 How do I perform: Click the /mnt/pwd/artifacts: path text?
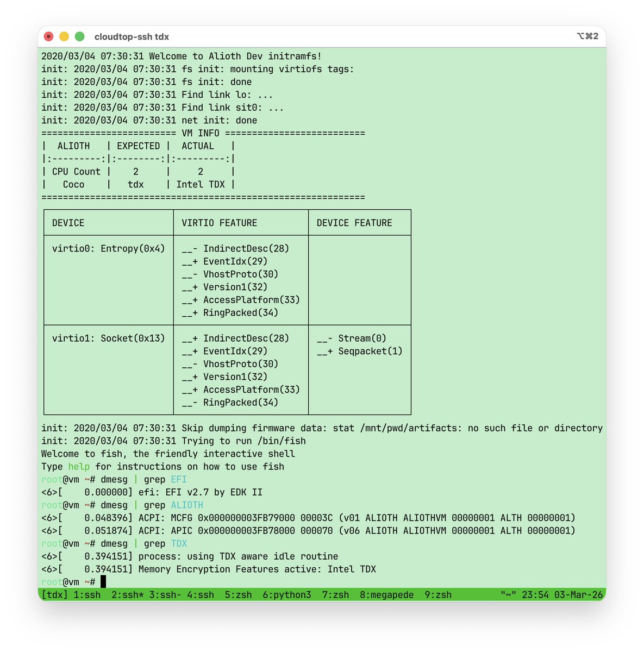click(411, 428)
